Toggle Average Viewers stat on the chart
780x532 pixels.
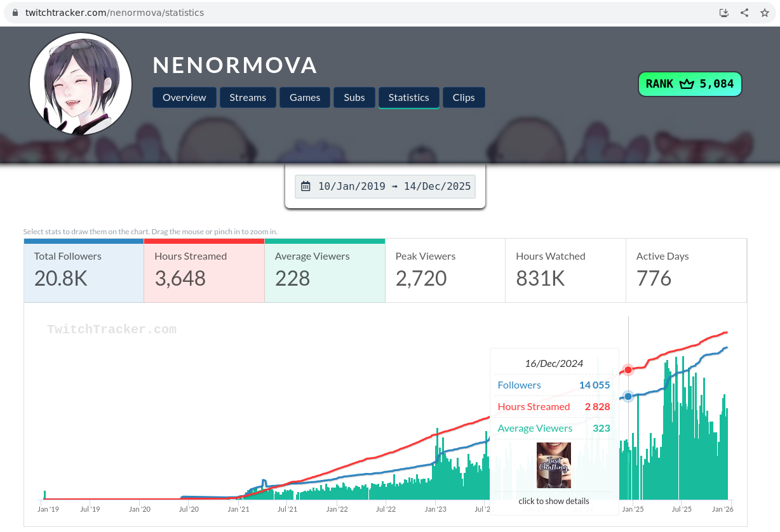[x=325, y=270]
